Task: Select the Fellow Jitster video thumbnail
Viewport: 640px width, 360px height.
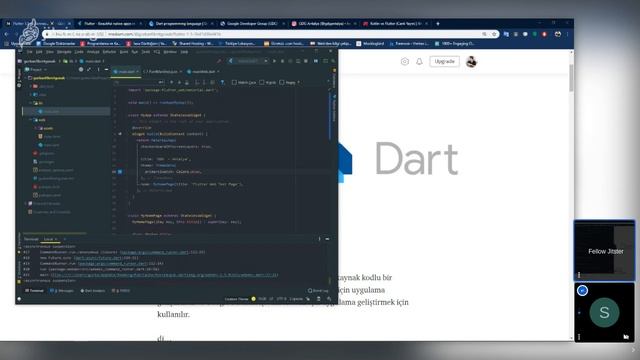Action: [x=604, y=251]
